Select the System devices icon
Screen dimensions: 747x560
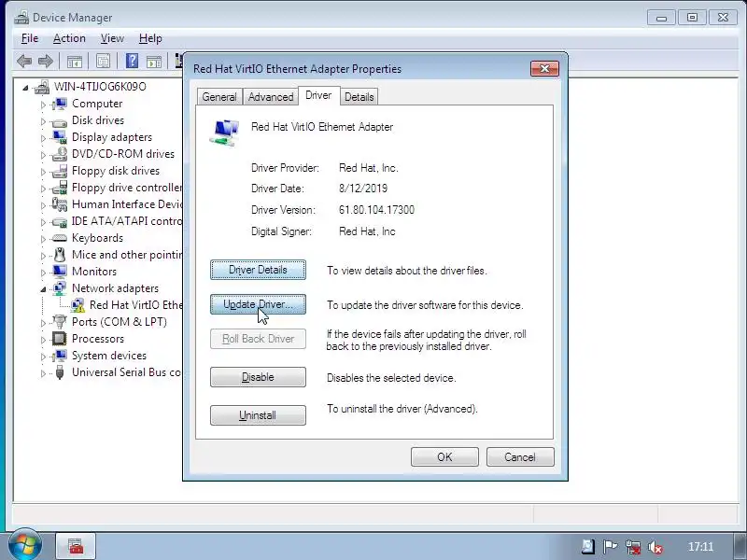point(60,356)
